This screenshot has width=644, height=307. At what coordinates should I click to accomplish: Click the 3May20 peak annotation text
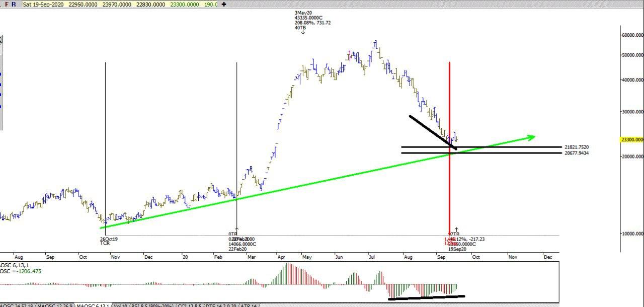pyautogui.click(x=304, y=12)
